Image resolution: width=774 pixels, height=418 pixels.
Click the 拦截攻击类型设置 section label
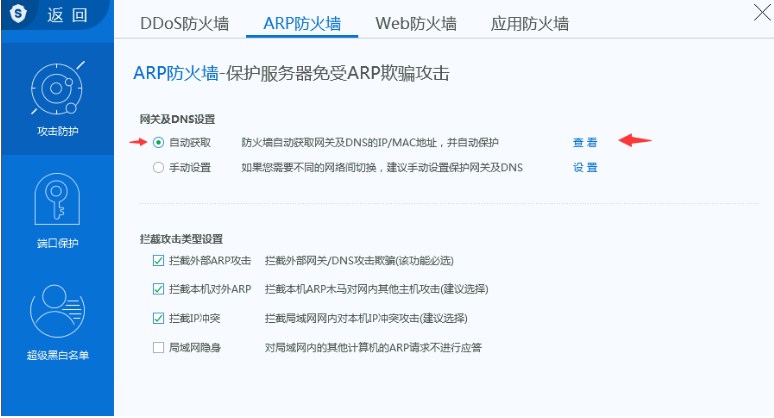[x=181, y=238]
